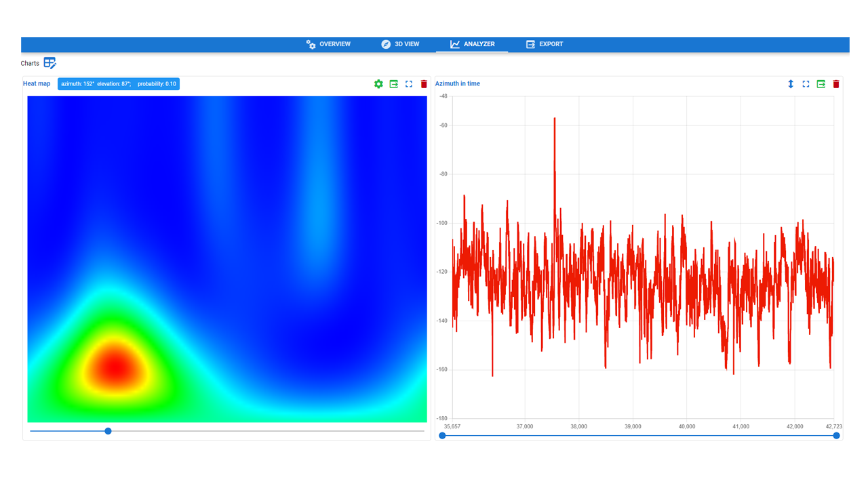Image resolution: width=868 pixels, height=488 pixels.
Task: Expand Azimuth in time chart to fullscreen
Action: (x=806, y=84)
